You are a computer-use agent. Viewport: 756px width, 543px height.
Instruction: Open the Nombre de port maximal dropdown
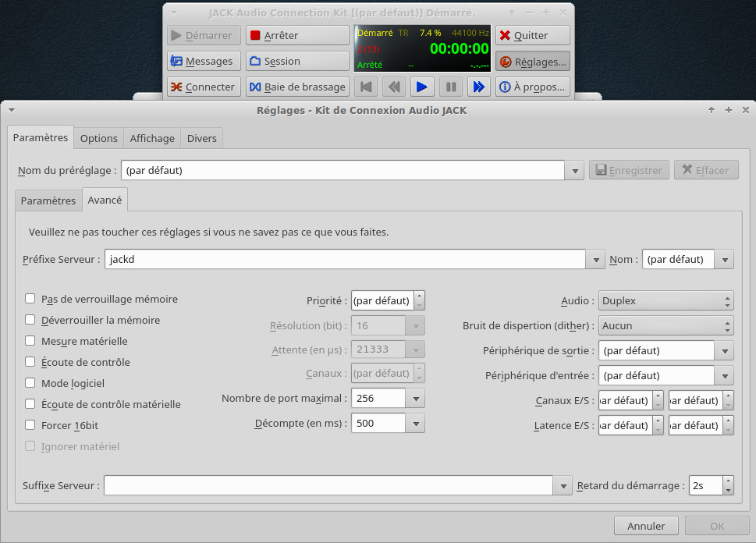point(416,399)
